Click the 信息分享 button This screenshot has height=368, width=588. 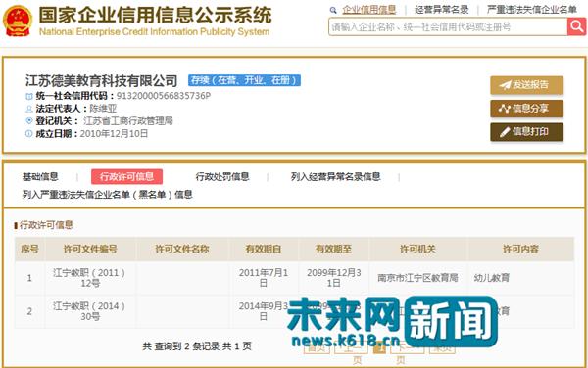526,109
